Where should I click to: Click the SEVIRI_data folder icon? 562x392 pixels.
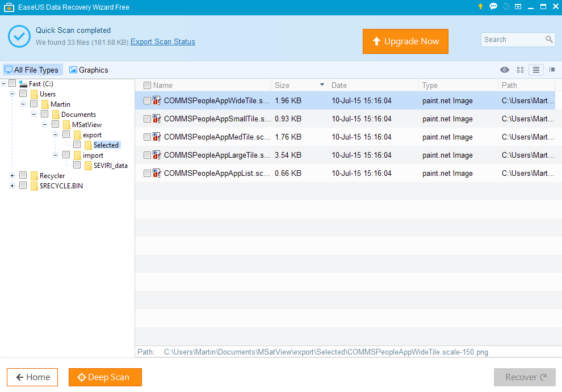point(88,166)
